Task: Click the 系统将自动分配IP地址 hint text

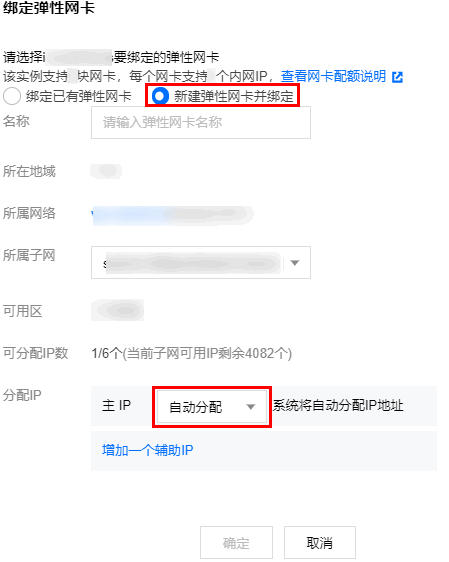Action: 338,406
